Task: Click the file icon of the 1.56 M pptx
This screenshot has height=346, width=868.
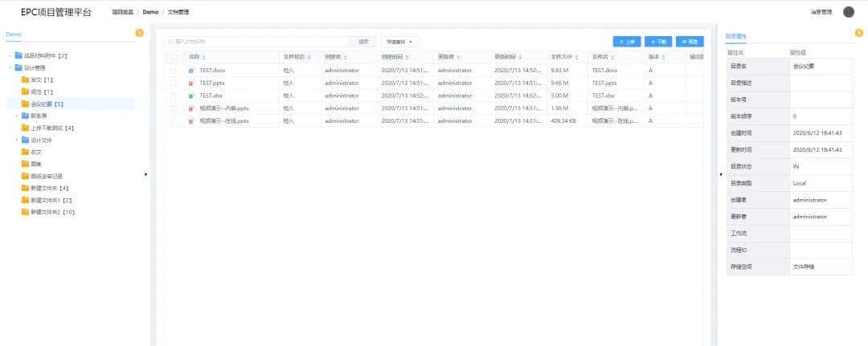Action: click(191, 108)
